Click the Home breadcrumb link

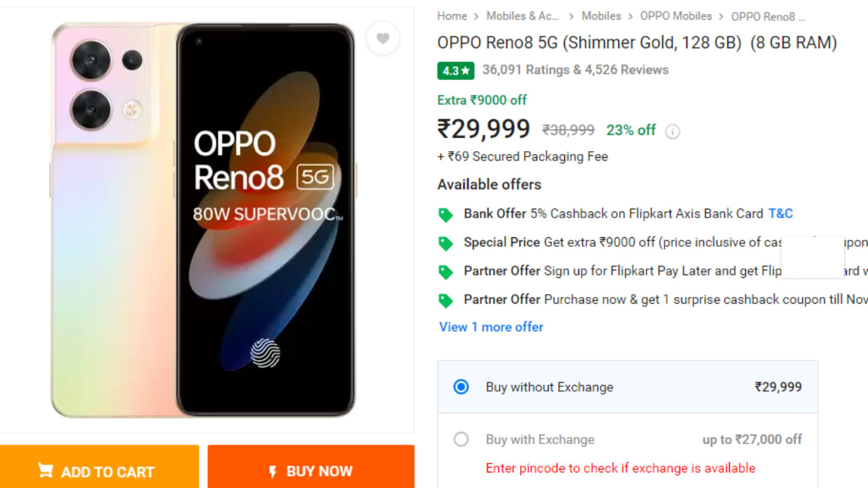[452, 16]
